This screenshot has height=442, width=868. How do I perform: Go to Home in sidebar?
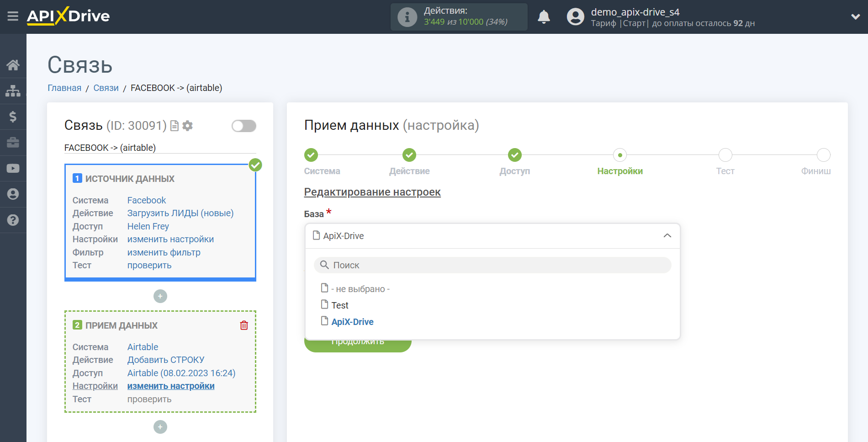pyautogui.click(x=13, y=65)
